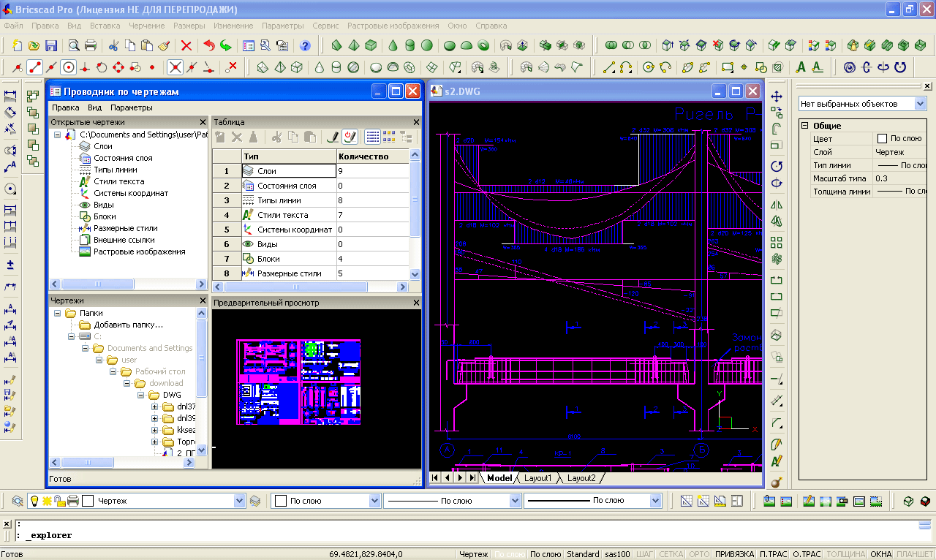Click pencil edit icon in Таблица toolbar
Image resolution: width=936 pixels, height=560 pixels.
click(332, 137)
